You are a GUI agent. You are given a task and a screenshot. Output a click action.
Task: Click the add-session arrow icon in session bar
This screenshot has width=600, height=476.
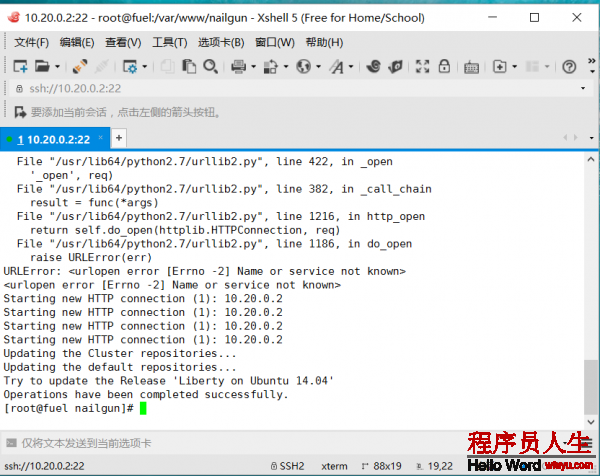[x=20, y=112]
